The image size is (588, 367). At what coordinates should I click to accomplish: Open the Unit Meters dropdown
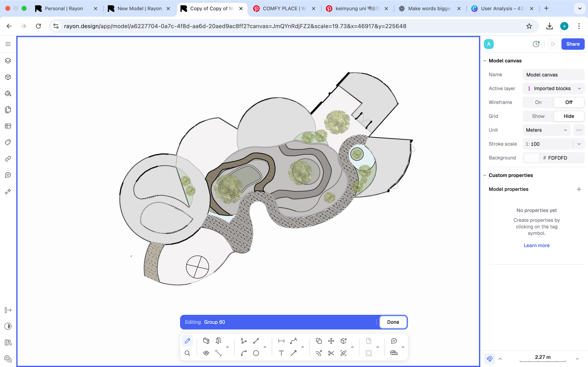click(x=546, y=130)
